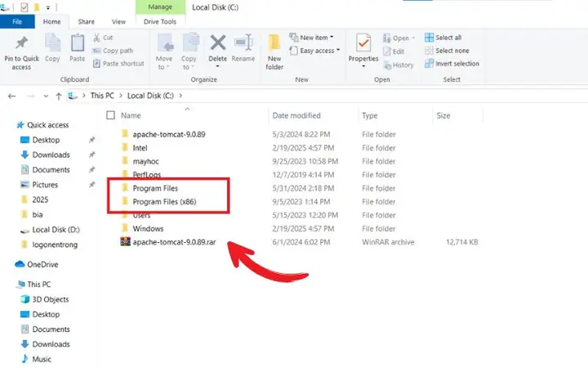Select the apache-tomcat-9.0.89.rar archive
Viewport: 588px width, 368px height.
(174, 242)
